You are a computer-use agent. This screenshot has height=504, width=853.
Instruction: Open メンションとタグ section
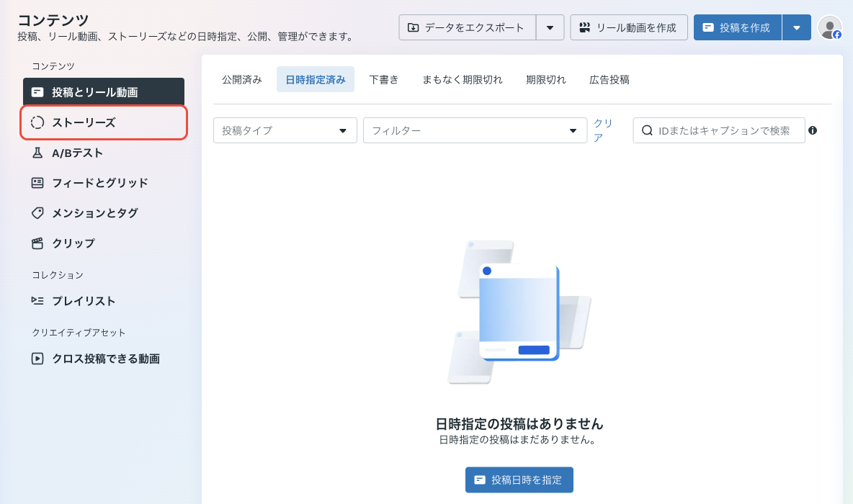(x=103, y=213)
